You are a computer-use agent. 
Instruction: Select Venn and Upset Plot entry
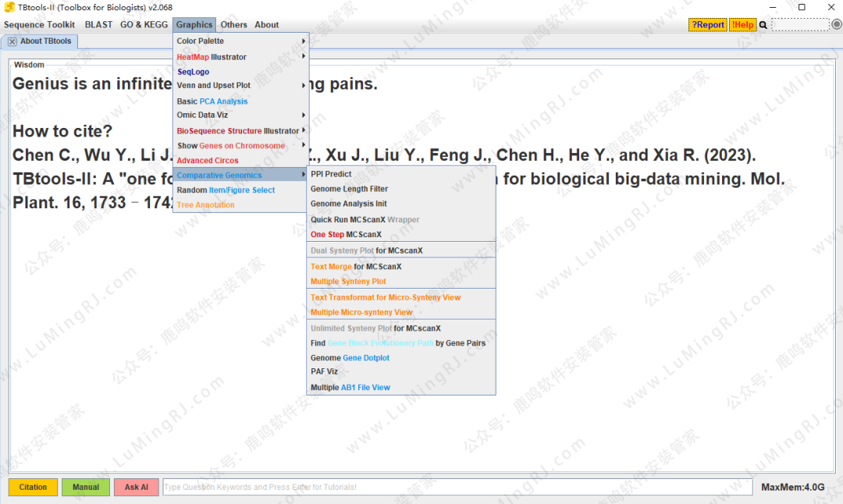240,86
